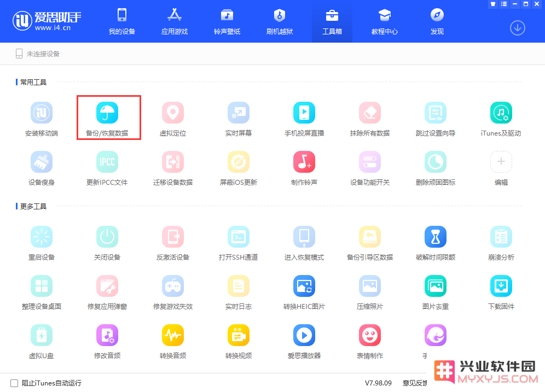Open the 崩溃分析 tool
Screen dimensions: 545x392
pyautogui.click(x=501, y=243)
